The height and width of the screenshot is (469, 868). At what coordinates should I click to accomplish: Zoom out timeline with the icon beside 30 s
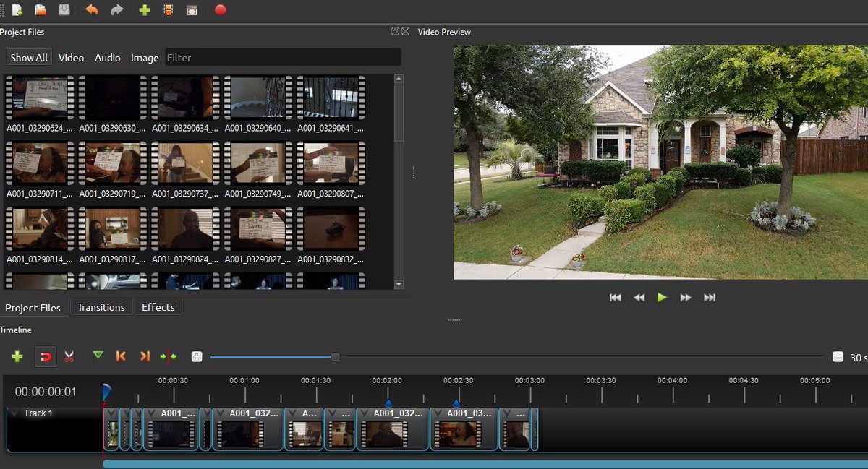tap(838, 357)
